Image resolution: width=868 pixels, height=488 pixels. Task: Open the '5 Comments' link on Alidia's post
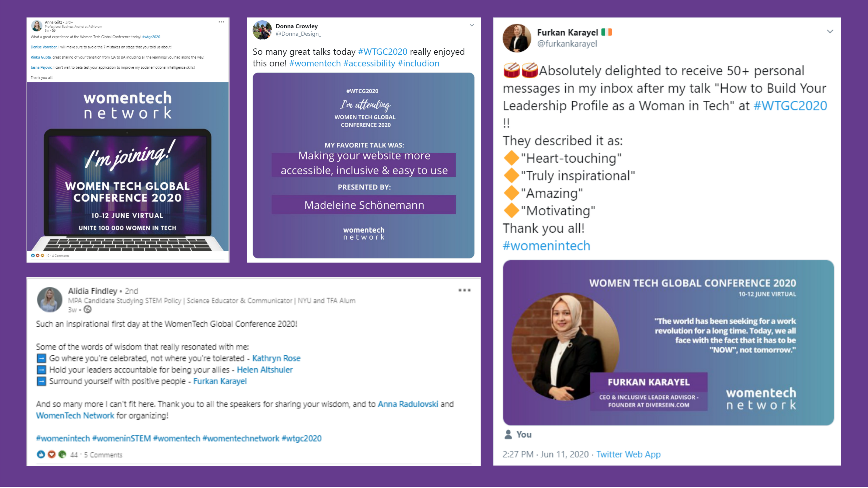pos(103,455)
